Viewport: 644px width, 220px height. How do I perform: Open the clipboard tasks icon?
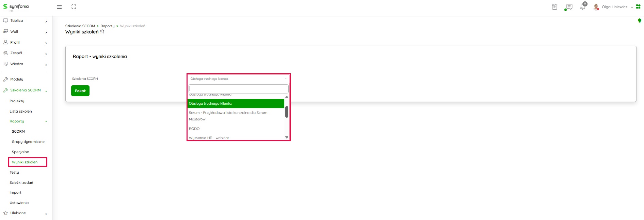pyautogui.click(x=554, y=7)
